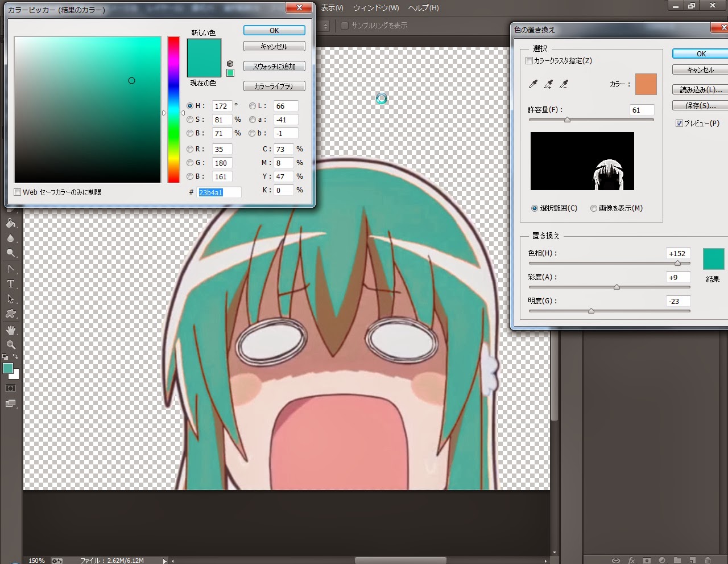Open the status bar info arrow menu
728x564 pixels.
point(165,561)
